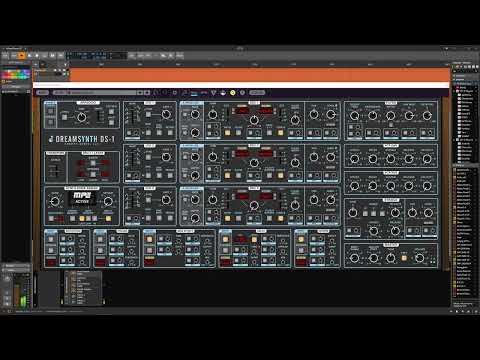This screenshot has height=360, width=480.
Task: Click the last knob of the upper envelope row
Action: (x=427, y=159)
